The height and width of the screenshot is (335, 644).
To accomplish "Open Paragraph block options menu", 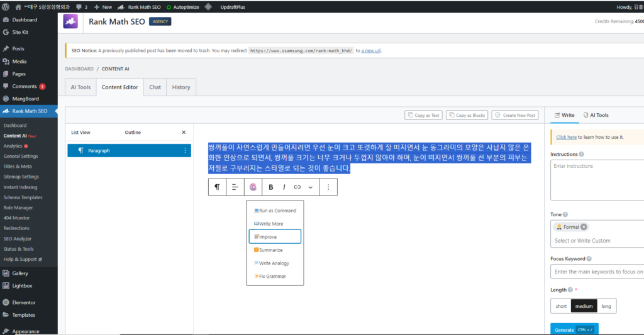I will click(185, 151).
